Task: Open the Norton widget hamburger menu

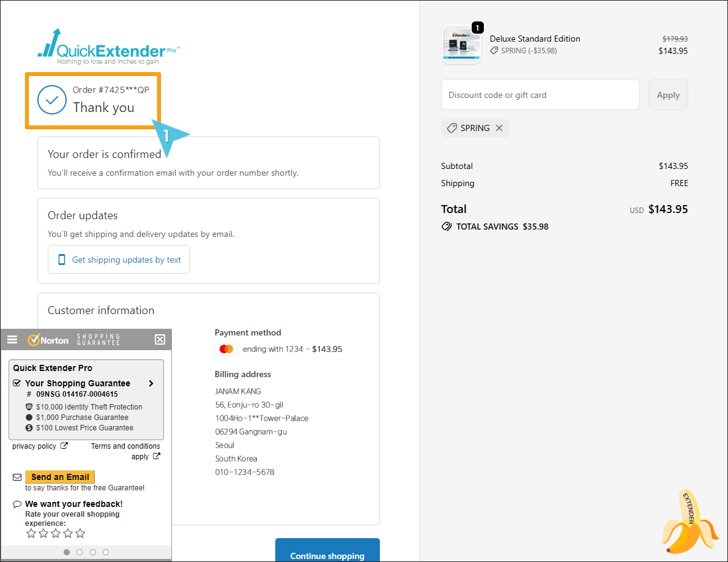Action: [x=12, y=340]
